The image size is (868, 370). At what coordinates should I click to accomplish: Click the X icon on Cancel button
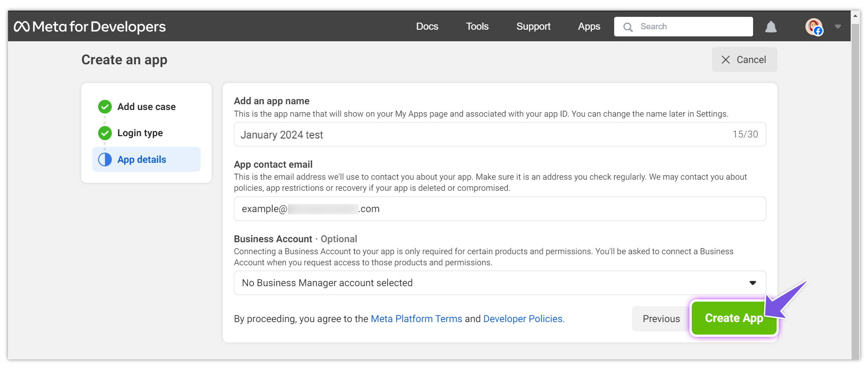(x=726, y=59)
